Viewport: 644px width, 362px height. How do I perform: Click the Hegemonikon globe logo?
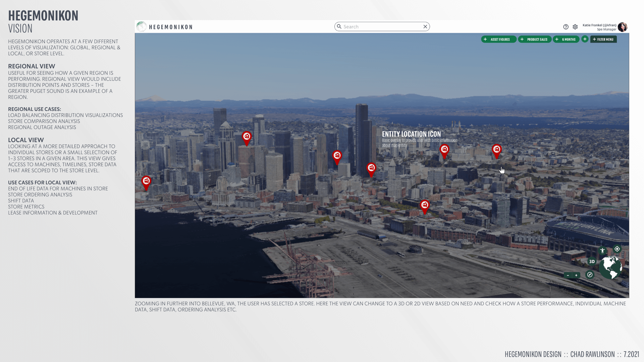click(142, 26)
